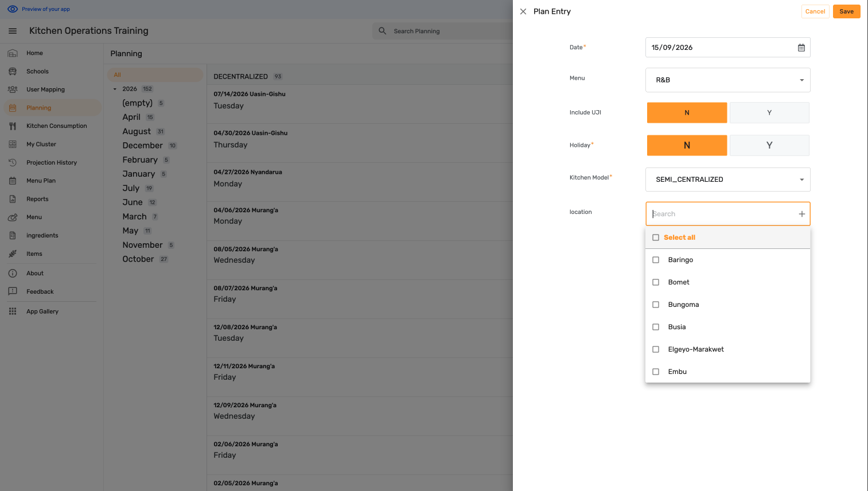This screenshot has height=491, width=868.
Task: Check the Embu location checkbox
Action: click(656, 372)
